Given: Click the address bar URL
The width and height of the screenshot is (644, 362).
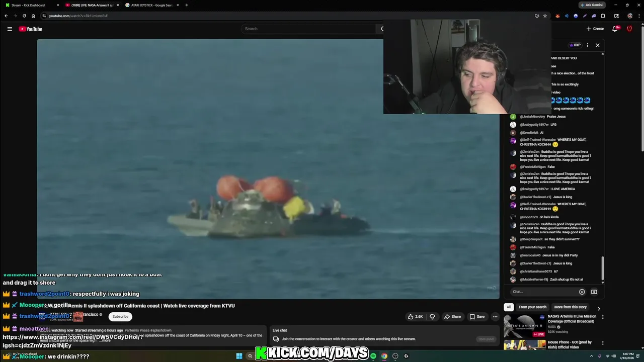Looking at the screenshot, I should pos(78,16).
